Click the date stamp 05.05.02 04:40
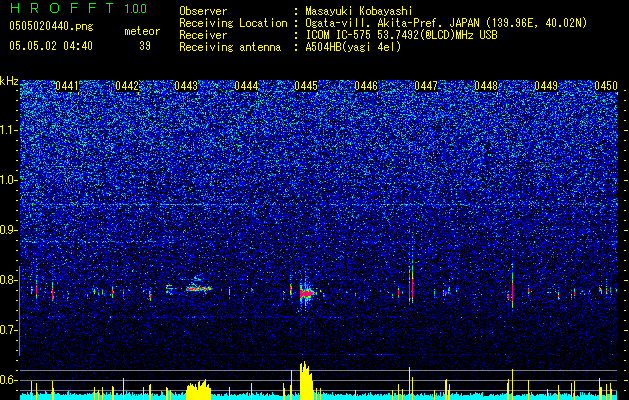629x400 pixels. point(51,46)
